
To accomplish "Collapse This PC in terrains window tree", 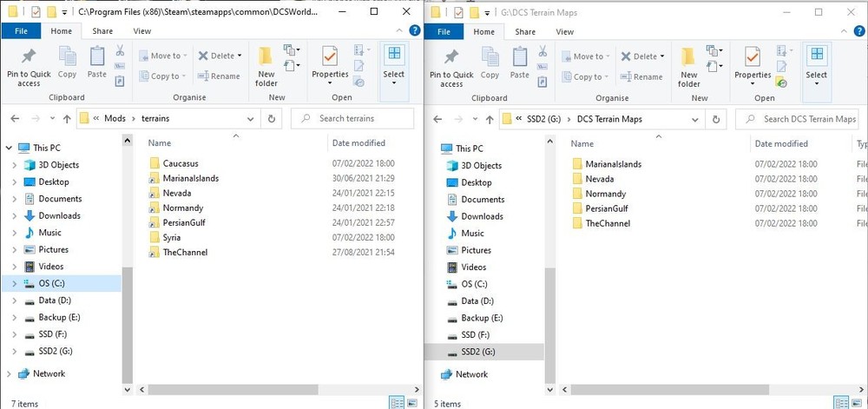I will pyautogui.click(x=9, y=148).
